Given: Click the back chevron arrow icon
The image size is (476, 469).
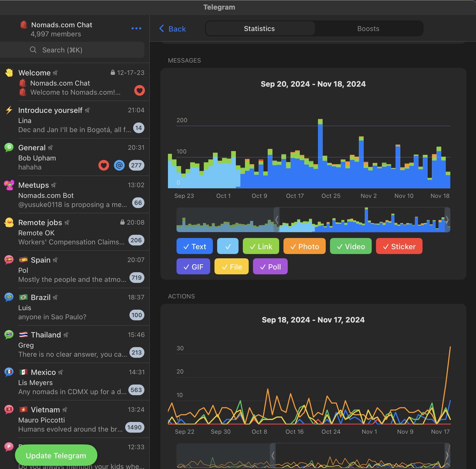Looking at the screenshot, I should point(161,29).
